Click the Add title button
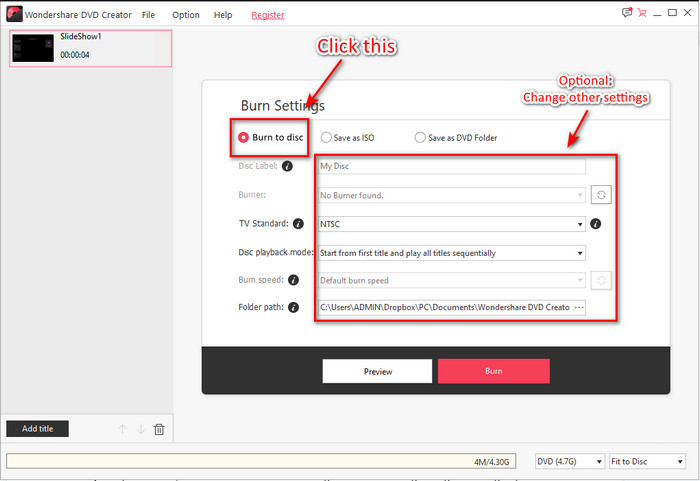700x481 pixels. point(38,429)
